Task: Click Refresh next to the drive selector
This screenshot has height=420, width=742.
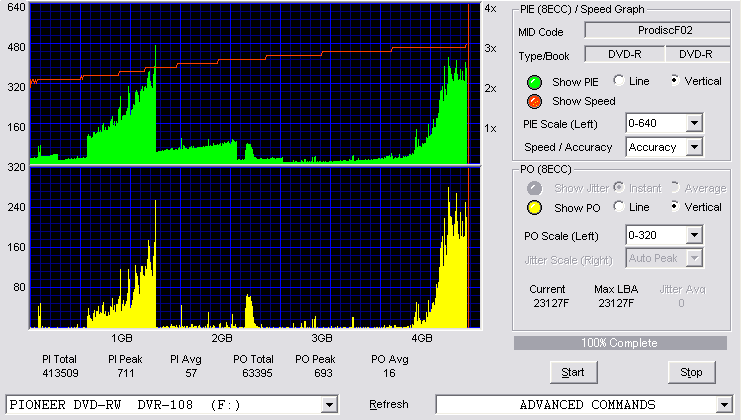Action: (x=389, y=404)
